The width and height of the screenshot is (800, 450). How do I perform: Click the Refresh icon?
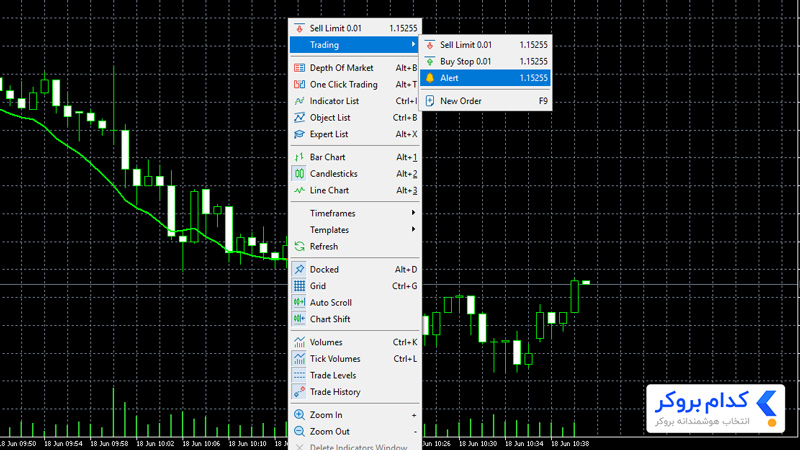click(299, 246)
